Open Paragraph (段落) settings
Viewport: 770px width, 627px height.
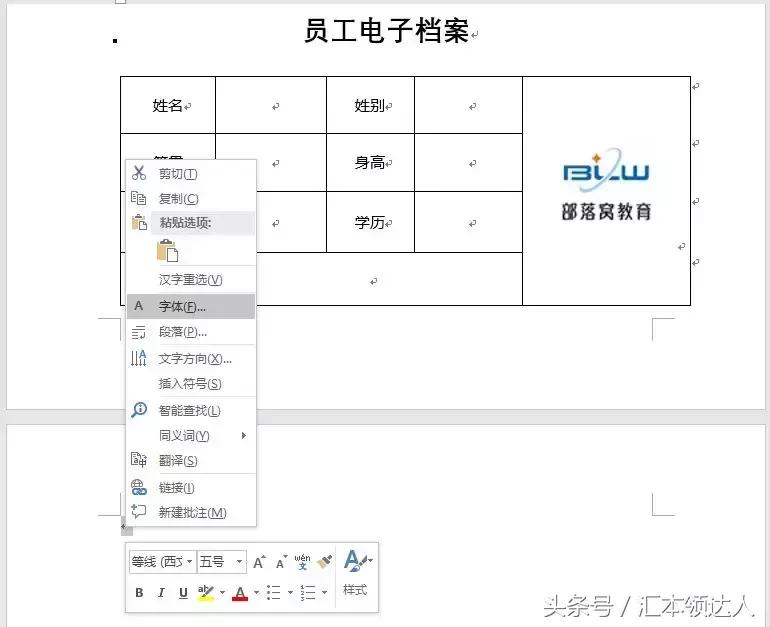(x=191, y=332)
